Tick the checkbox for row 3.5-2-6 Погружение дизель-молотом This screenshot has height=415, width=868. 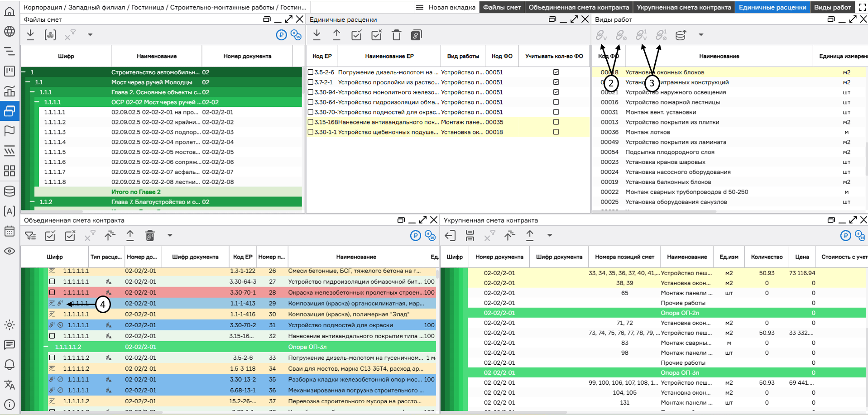[x=311, y=72]
